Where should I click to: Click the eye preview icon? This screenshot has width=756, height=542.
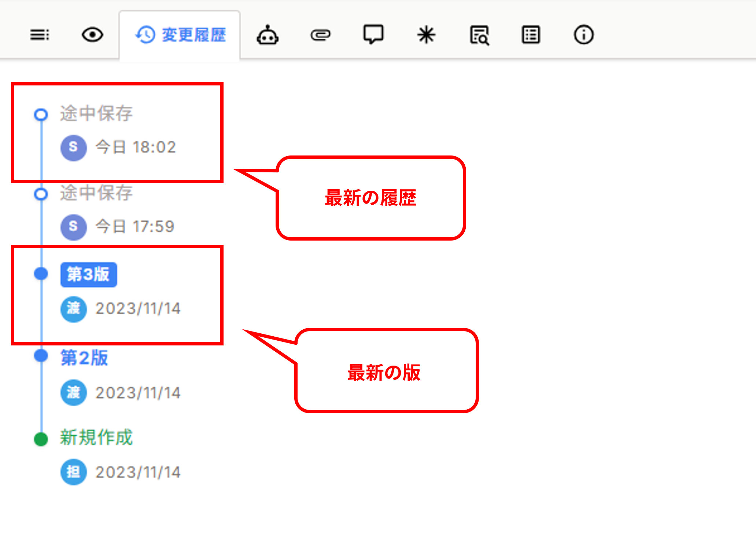[x=92, y=35]
